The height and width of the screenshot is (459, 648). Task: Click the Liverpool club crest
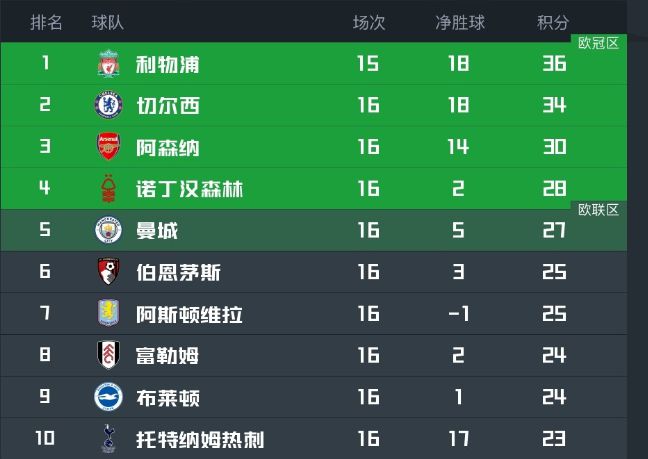pos(109,64)
